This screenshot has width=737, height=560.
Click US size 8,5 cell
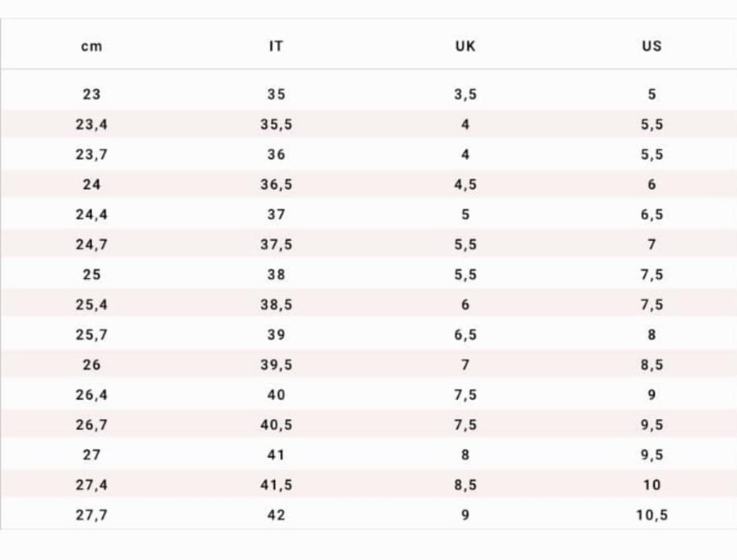pos(652,365)
